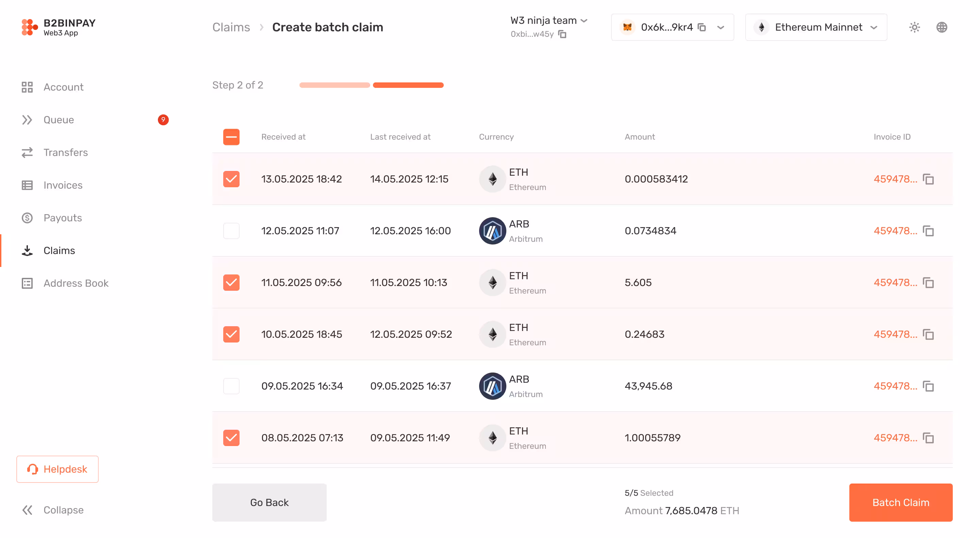Screen dimensions: 980x538
Task: Expand the W3 ninja team dropdown
Action: (584, 20)
